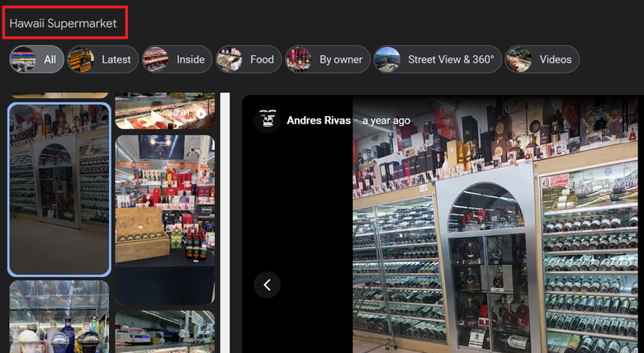The image size is (644, 353).
Task: Open the liquor display store thumbnail
Action: [x=164, y=220]
